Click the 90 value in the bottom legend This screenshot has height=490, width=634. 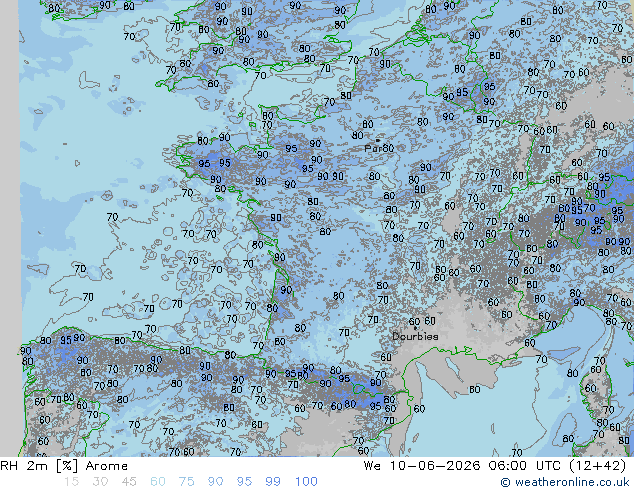[x=215, y=481]
